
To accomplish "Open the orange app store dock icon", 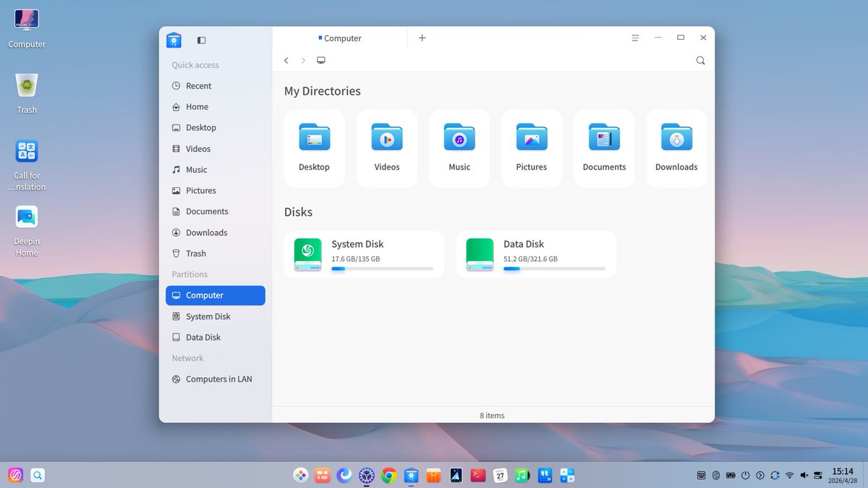I will click(x=433, y=475).
